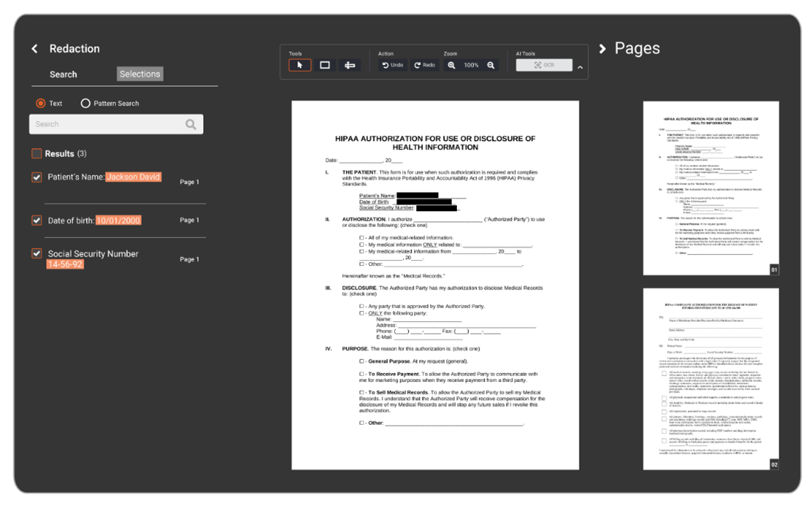Switch to the Search tab
The image size is (812, 506).
tap(63, 74)
